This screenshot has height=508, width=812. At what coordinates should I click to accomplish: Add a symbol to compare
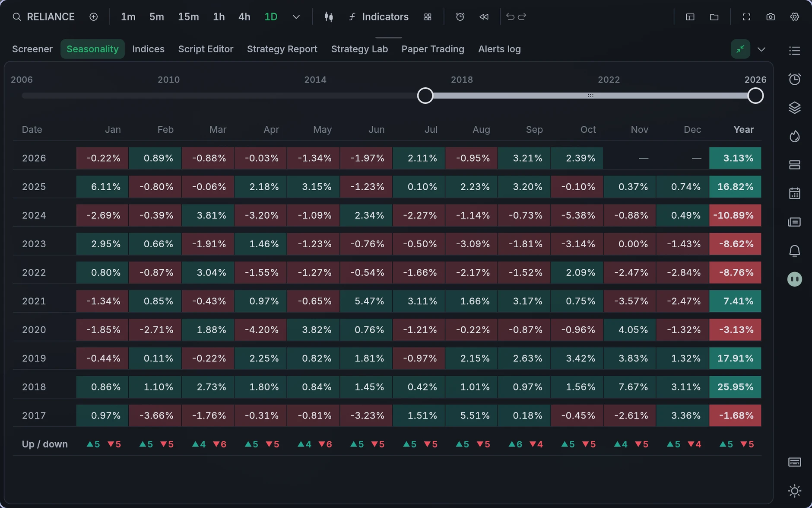pyautogui.click(x=93, y=17)
